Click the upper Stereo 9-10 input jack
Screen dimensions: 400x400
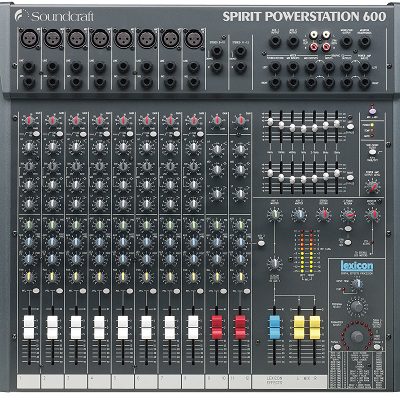[x=217, y=52]
